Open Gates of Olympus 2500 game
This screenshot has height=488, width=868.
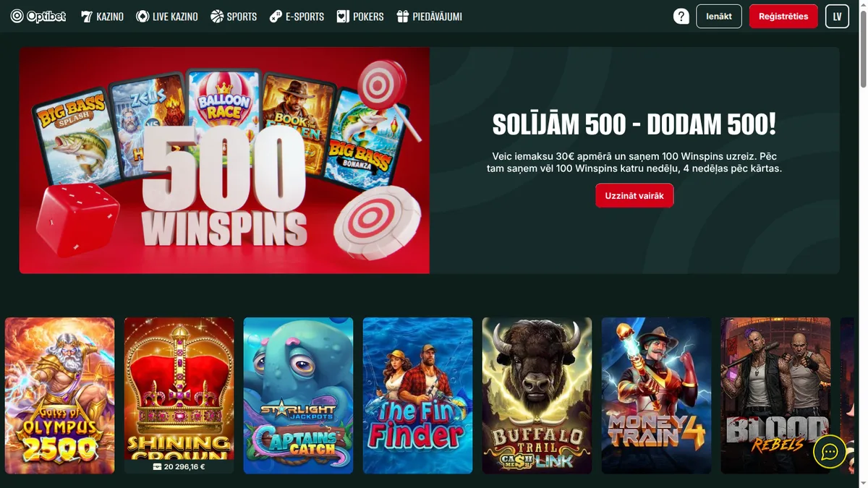59,395
